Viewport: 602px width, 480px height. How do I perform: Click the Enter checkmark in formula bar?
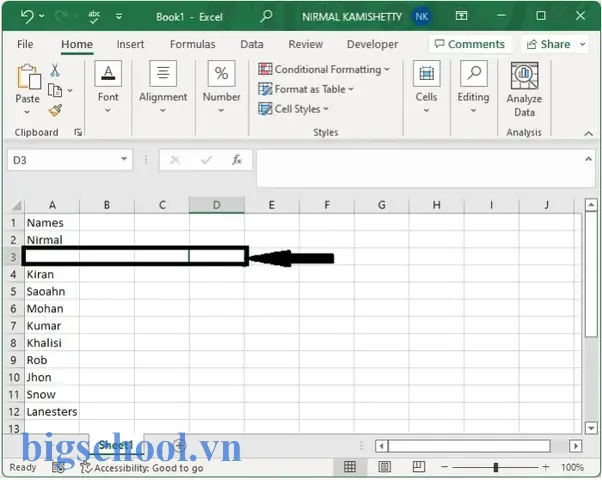[x=206, y=160]
